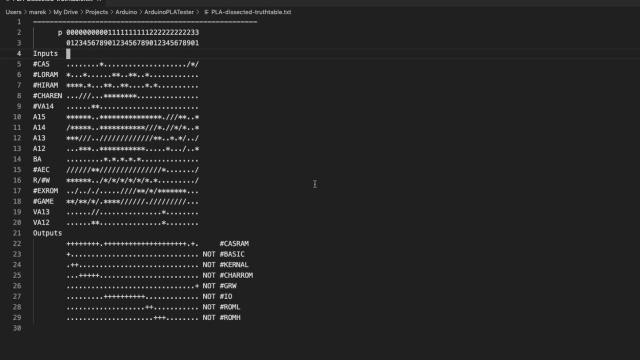Click the R/#W row label
640x360 pixels.
click(41, 180)
